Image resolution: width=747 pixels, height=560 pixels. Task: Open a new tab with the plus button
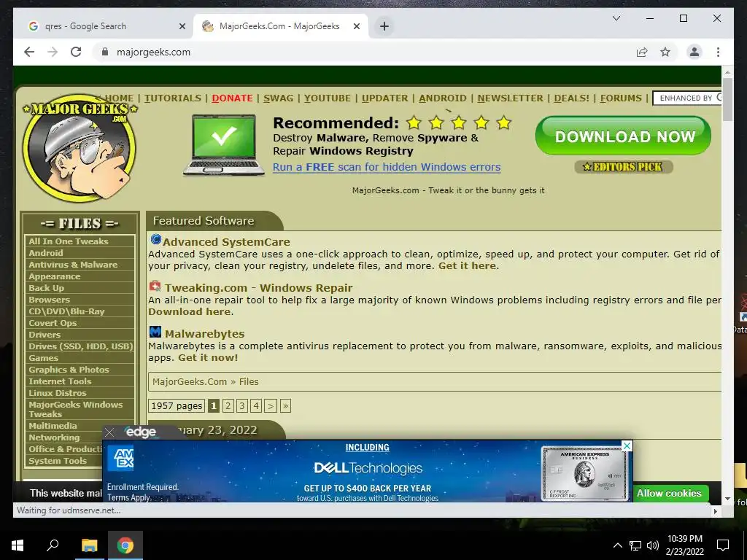tap(384, 26)
